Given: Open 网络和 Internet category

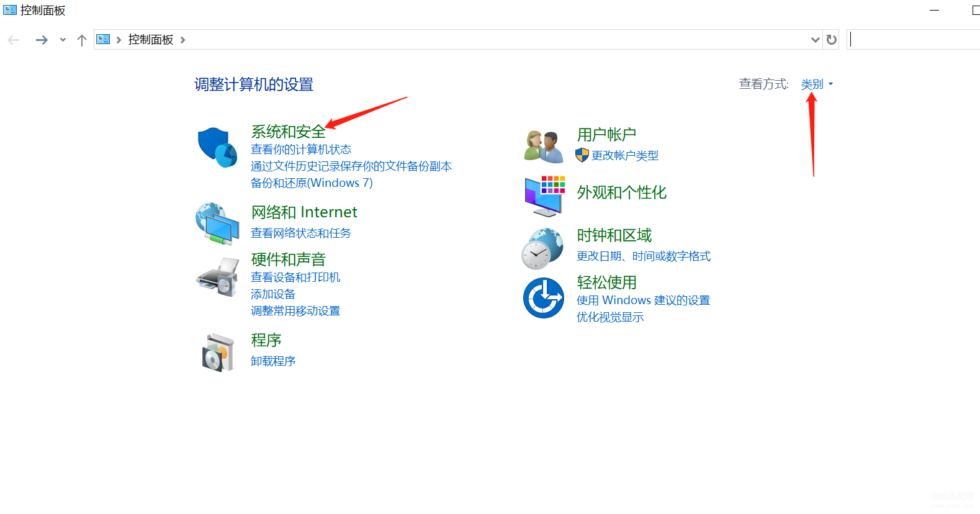Looking at the screenshot, I should 304,212.
